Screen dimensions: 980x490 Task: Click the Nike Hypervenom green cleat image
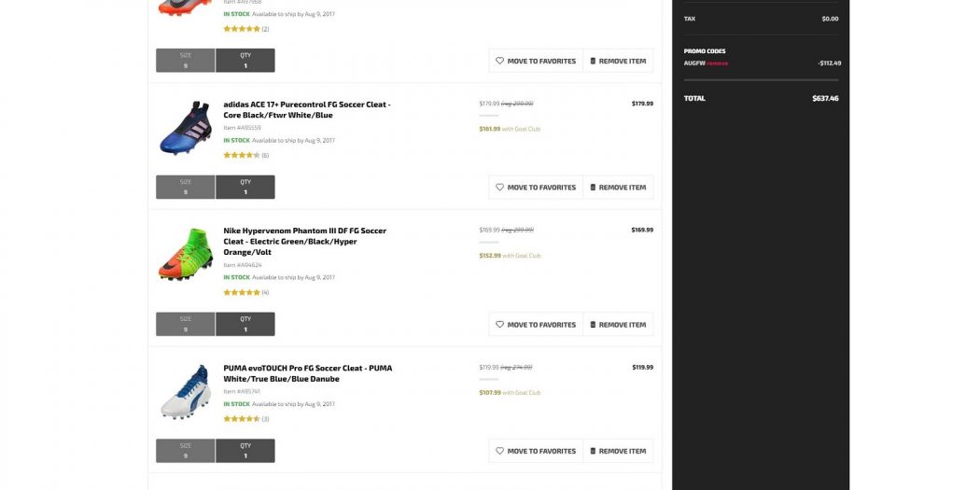(185, 254)
